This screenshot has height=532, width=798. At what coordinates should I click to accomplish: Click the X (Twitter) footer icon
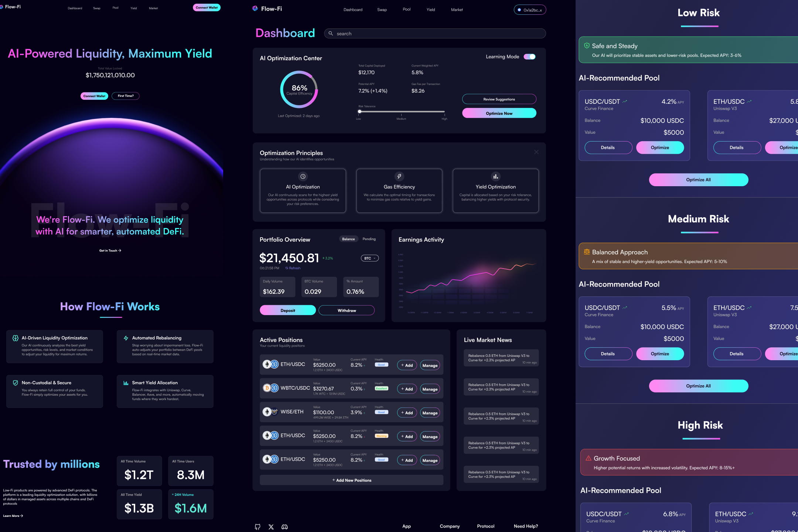271,527
